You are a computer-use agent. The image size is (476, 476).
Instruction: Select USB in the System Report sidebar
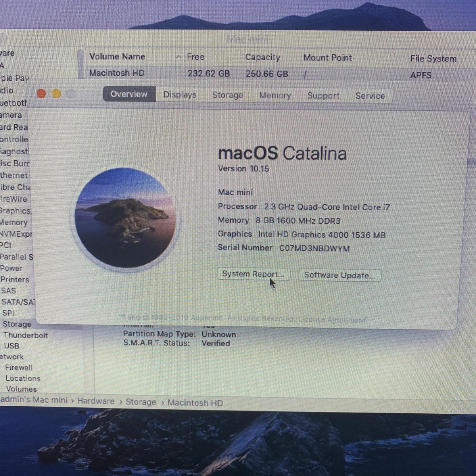(x=12, y=346)
